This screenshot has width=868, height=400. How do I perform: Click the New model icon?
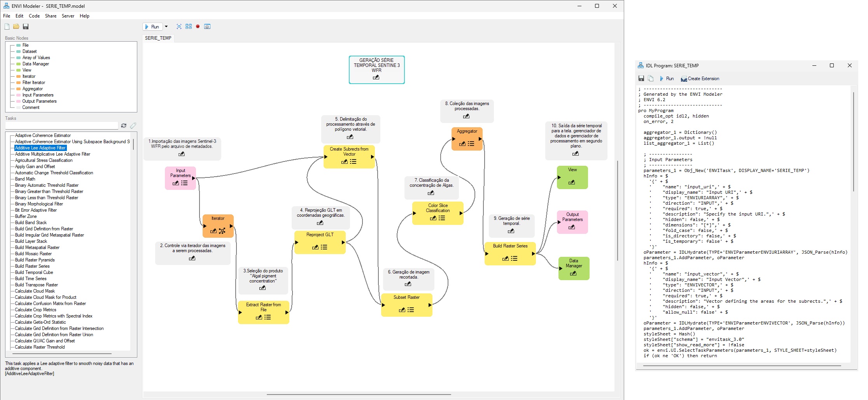point(7,26)
